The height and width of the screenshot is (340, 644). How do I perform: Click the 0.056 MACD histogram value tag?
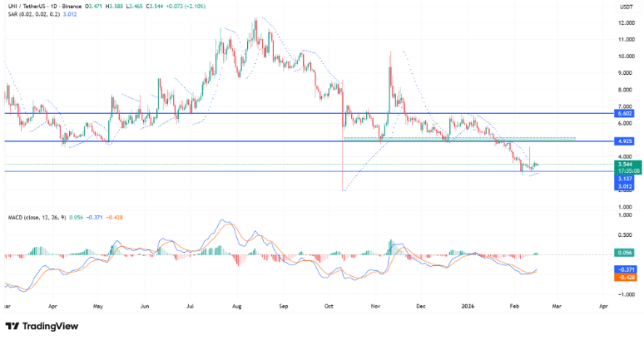coord(626,254)
